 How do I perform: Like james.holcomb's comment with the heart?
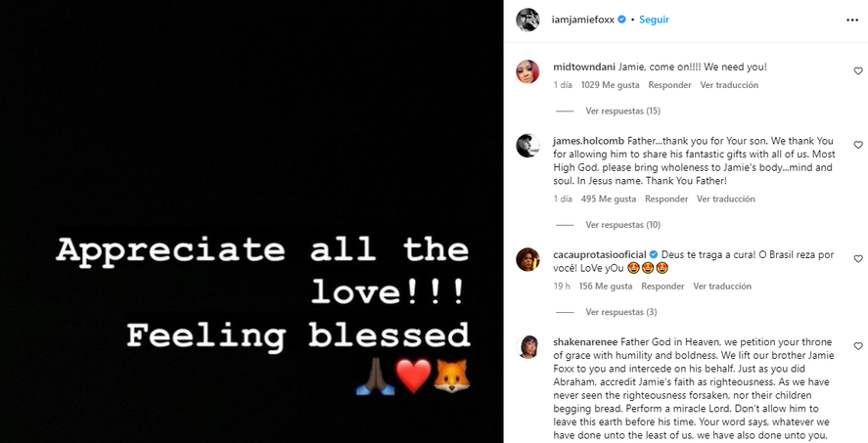[x=857, y=145]
